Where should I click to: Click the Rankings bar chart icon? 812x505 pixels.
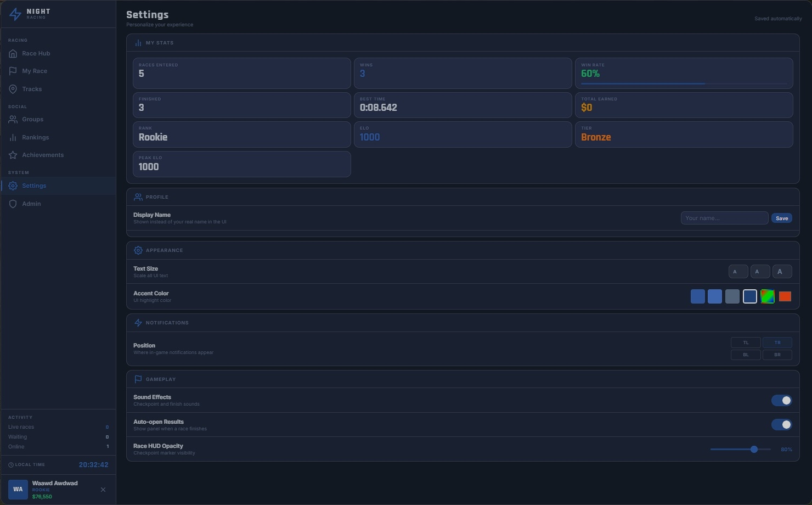point(13,137)
